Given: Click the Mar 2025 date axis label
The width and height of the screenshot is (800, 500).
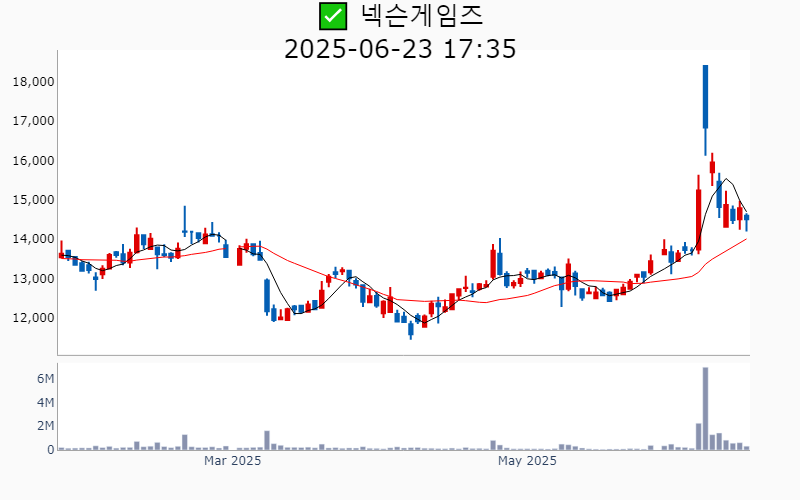Looking at the screenshot, I should [233, 461].
